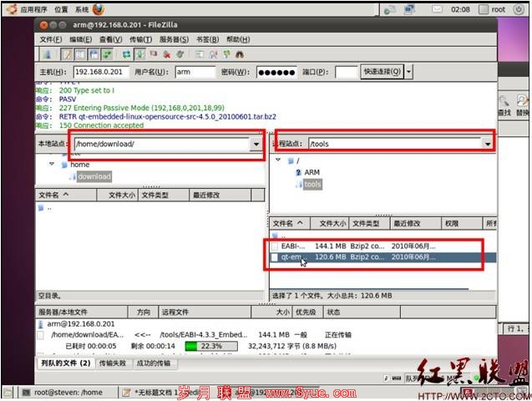Click the remote path field /tools
This screenshot has height=401, width=532.
click(x=395, y=144)
